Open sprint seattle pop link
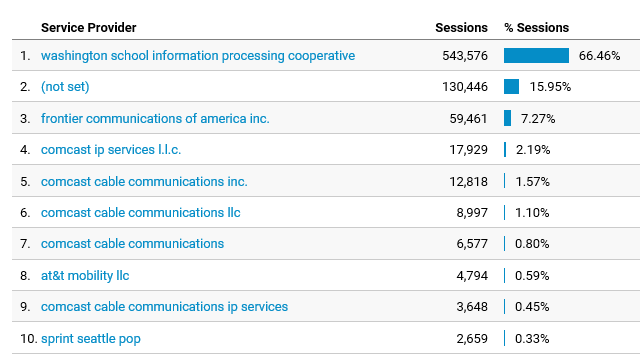 pos(91,339)
